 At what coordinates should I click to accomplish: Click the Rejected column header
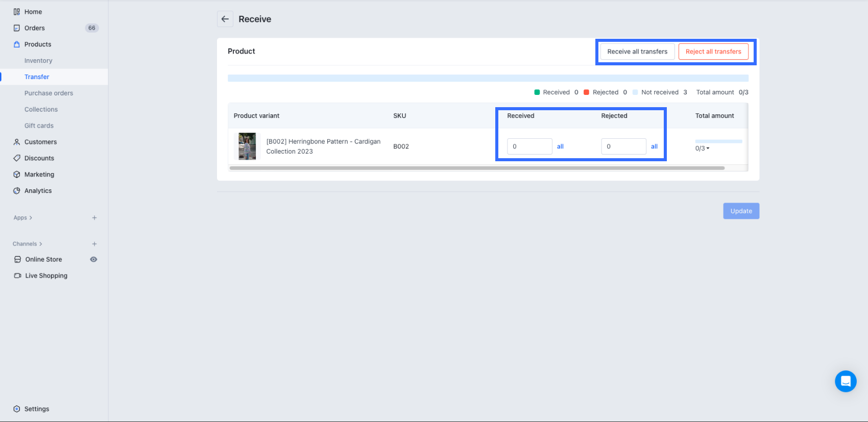coord(614,116)
